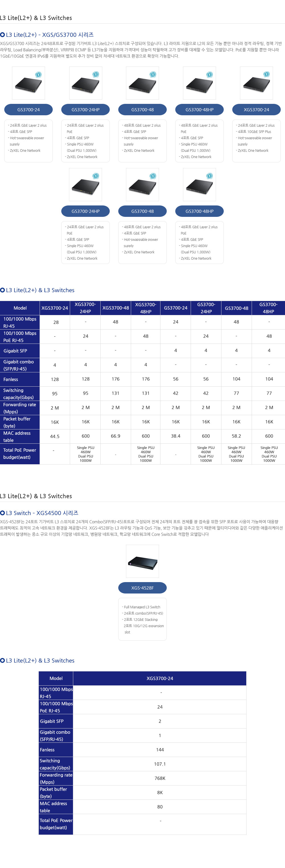The image size is (285, 868).
Task: Click the XGS3700-24HP column header in the table
Action: point(85,308)
